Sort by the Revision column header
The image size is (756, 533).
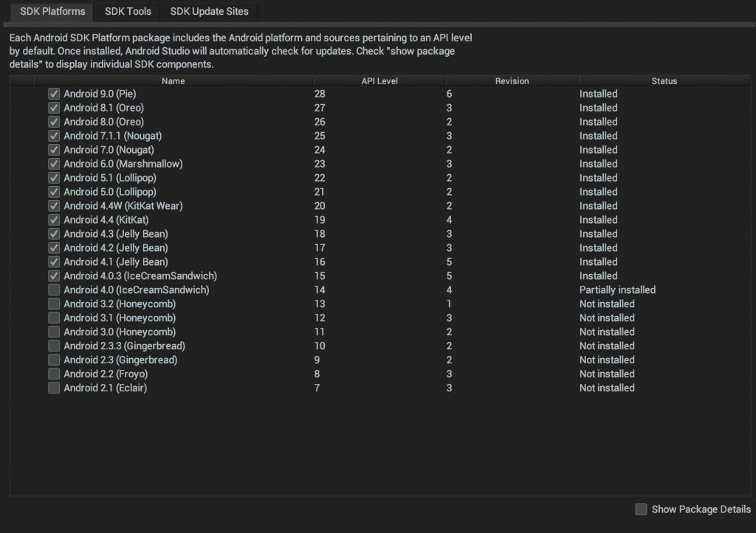tap(512, 81)
